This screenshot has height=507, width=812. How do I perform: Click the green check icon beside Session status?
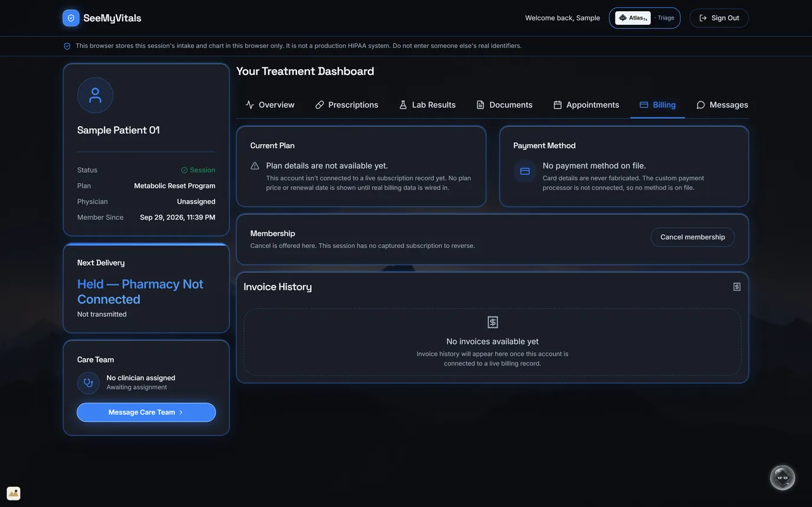184,170
